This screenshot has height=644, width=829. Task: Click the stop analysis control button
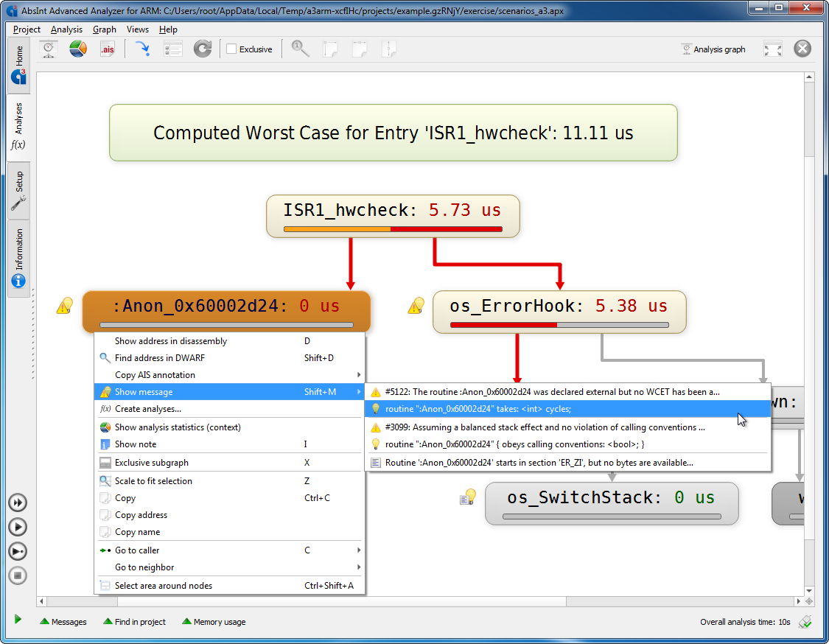point(18,575)
